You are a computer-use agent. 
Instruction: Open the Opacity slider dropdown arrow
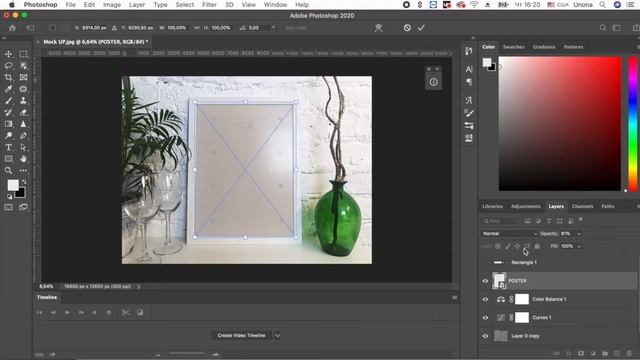coord(579,234)
